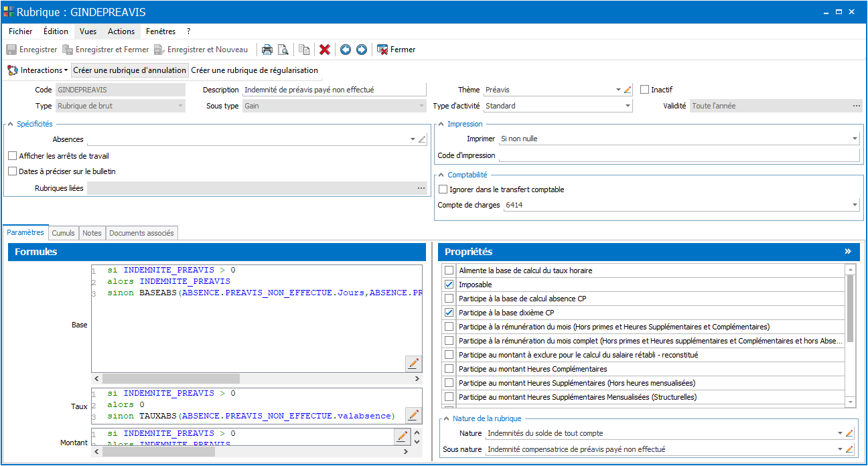The image size is (868, 466).
Task: Go to previous record arrow icon
Action: (346, 50)
